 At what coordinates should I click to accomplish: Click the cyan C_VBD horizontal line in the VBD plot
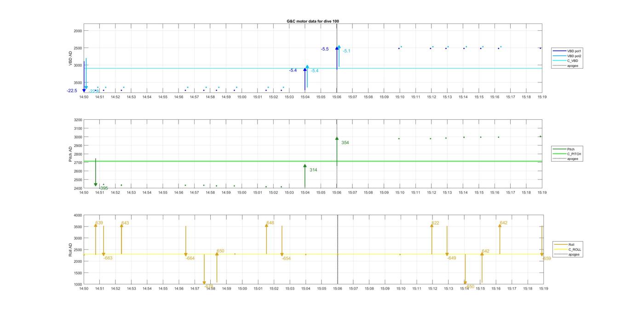coord(313,68)
